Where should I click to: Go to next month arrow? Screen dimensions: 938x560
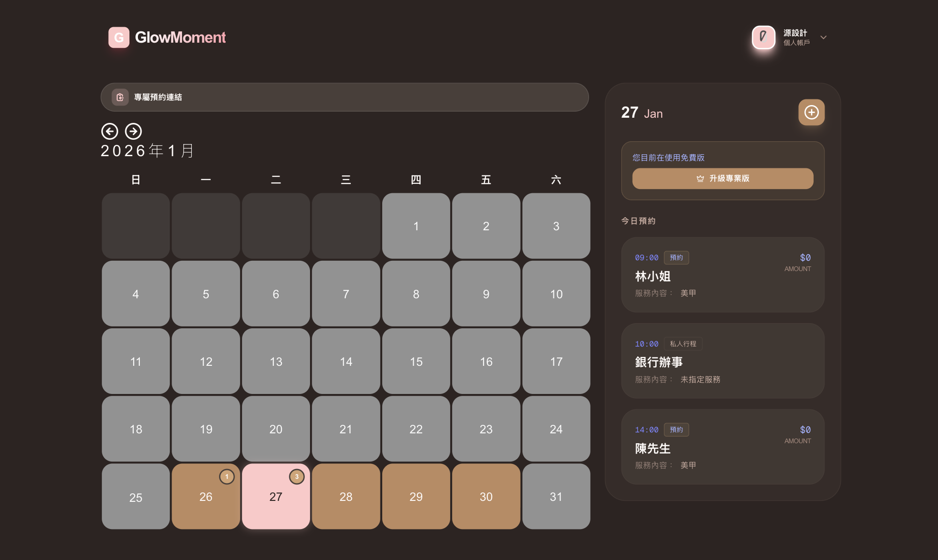pyautogui.click(x=134, y=131)
